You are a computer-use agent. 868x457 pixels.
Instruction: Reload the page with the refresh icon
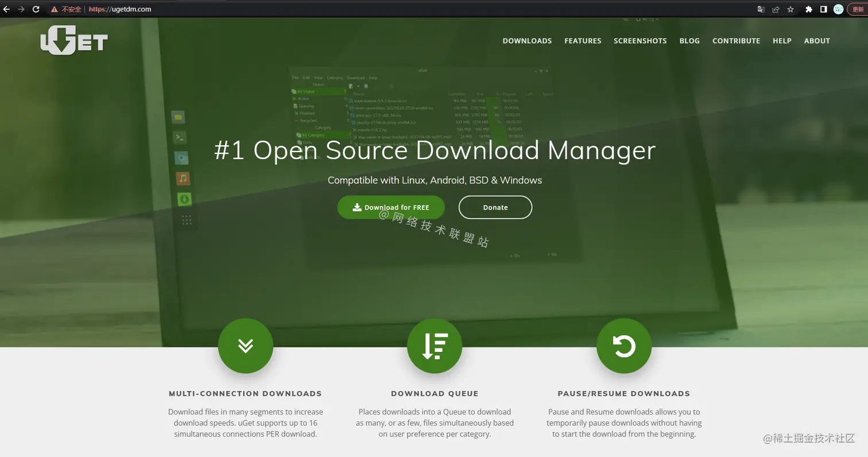point(36,9)
